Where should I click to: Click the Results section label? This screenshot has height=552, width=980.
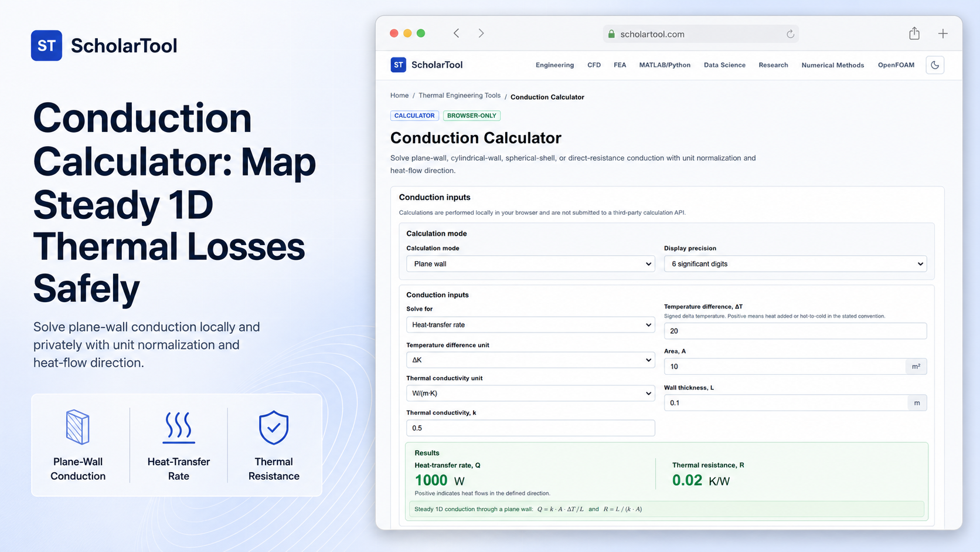point(427,453)
